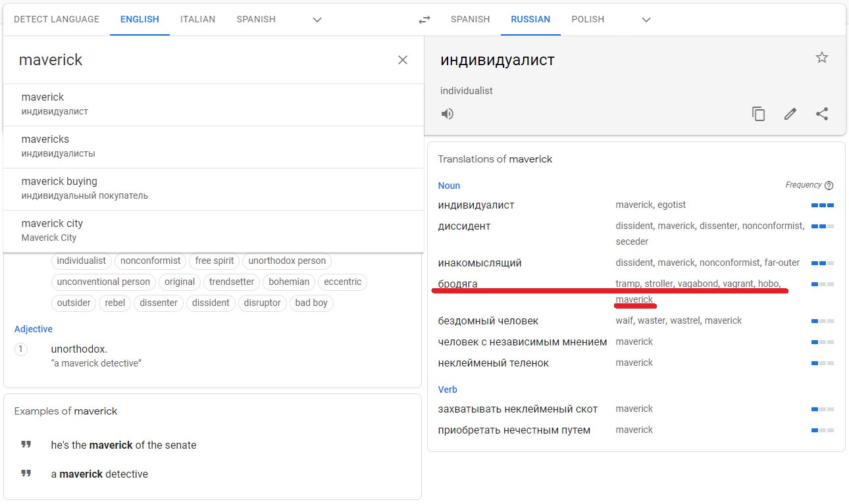Image resolution: width=849 pixels, height=504 pixels.
Task: Click the translation 'бездомный человек'
Action: click(x=488, y=321)
